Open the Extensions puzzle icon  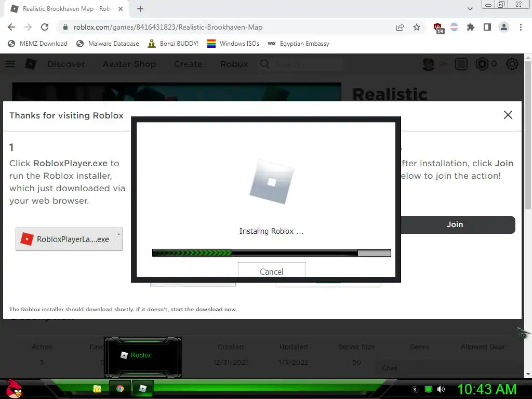471,27
